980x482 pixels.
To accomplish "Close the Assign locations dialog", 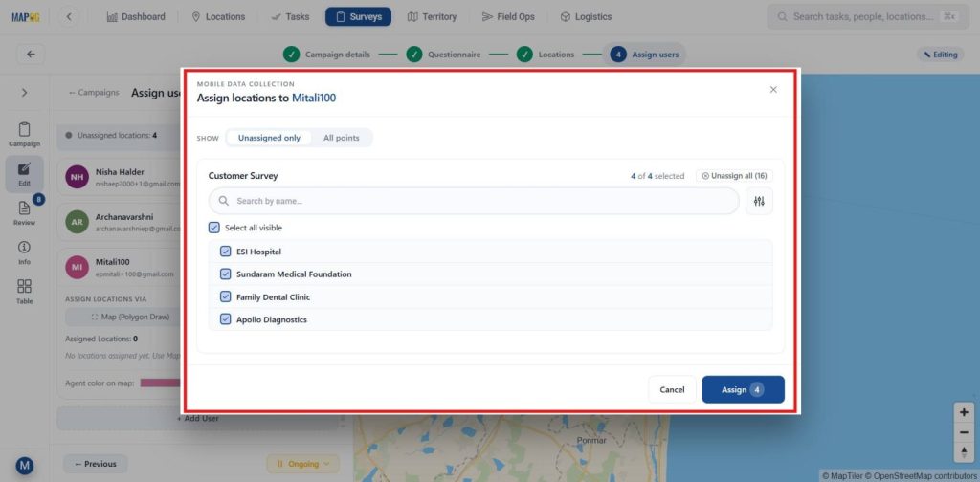I will coord(773,90).
